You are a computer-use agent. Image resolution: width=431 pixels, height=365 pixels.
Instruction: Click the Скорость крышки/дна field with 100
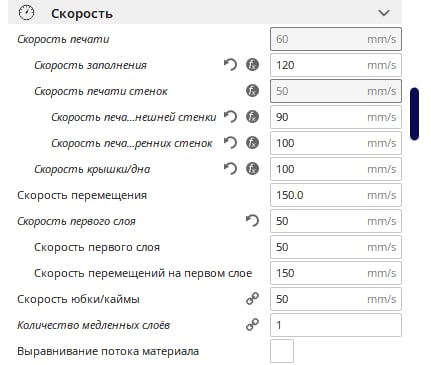(x=336, y=169)
